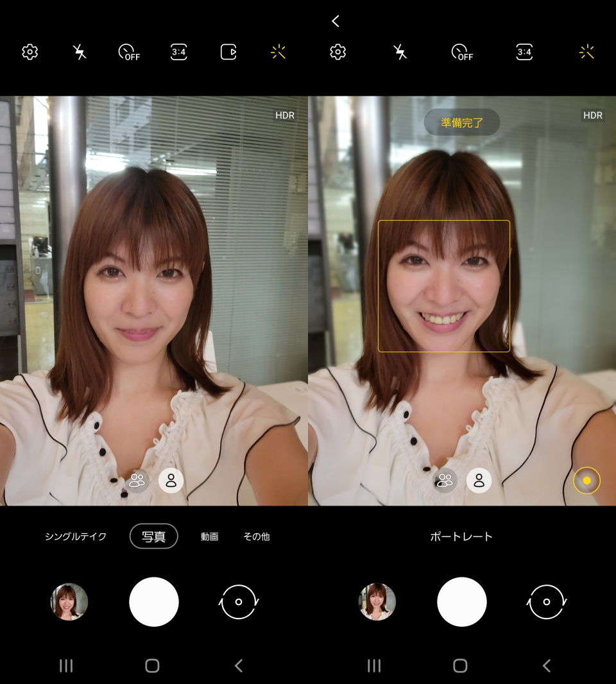Tap back button in right navigation bar

[x=547, y=665]
